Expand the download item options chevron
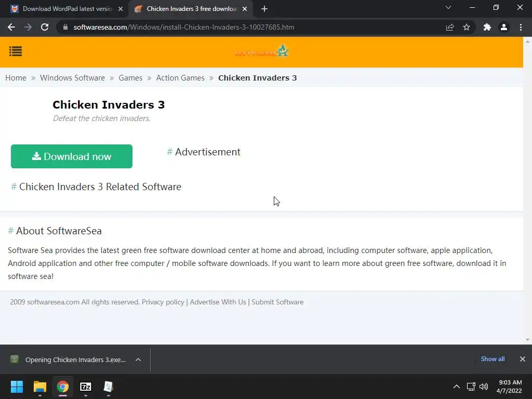Viewport: 532px width, 399px height. click(138, 360)
